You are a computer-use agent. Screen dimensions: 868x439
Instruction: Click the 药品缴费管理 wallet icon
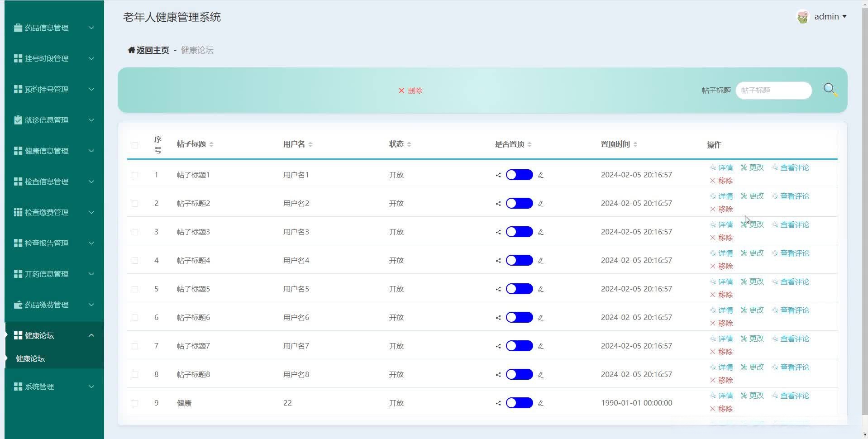click(18, 305)
